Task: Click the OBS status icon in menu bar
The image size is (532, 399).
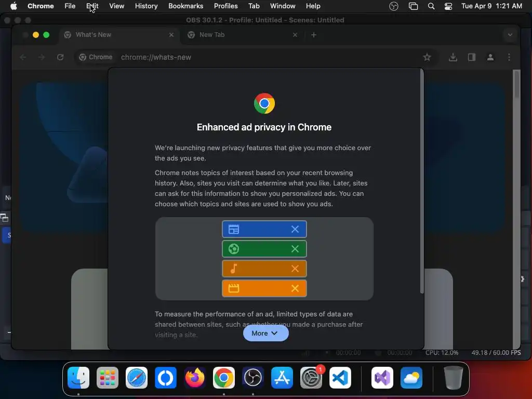Action: (x=394, y=6)
